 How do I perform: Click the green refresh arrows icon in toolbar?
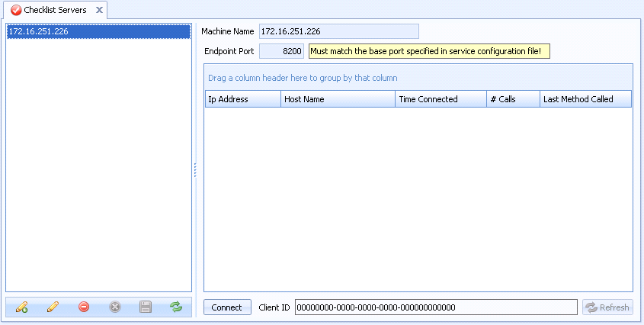point(176,307)
